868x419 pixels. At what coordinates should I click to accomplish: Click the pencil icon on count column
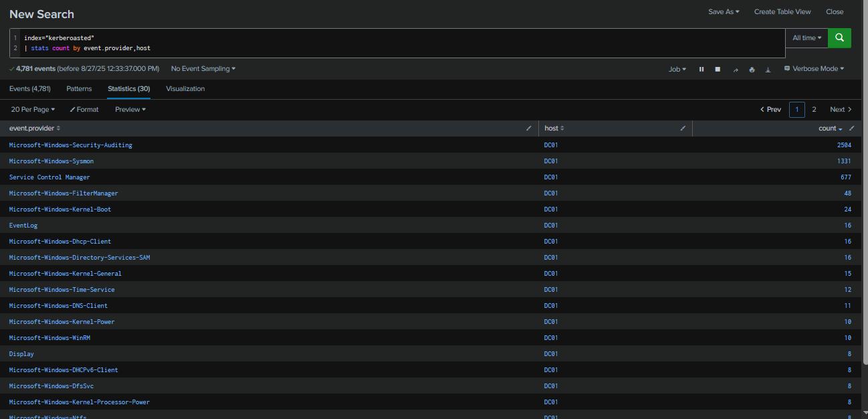pos(851,128)
